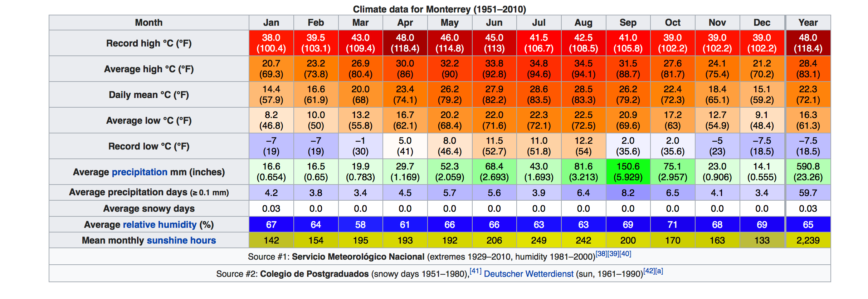The height and width of the screenshot is (299, 868).
Task: Select the Month header cell
Action: click(149, 23)
